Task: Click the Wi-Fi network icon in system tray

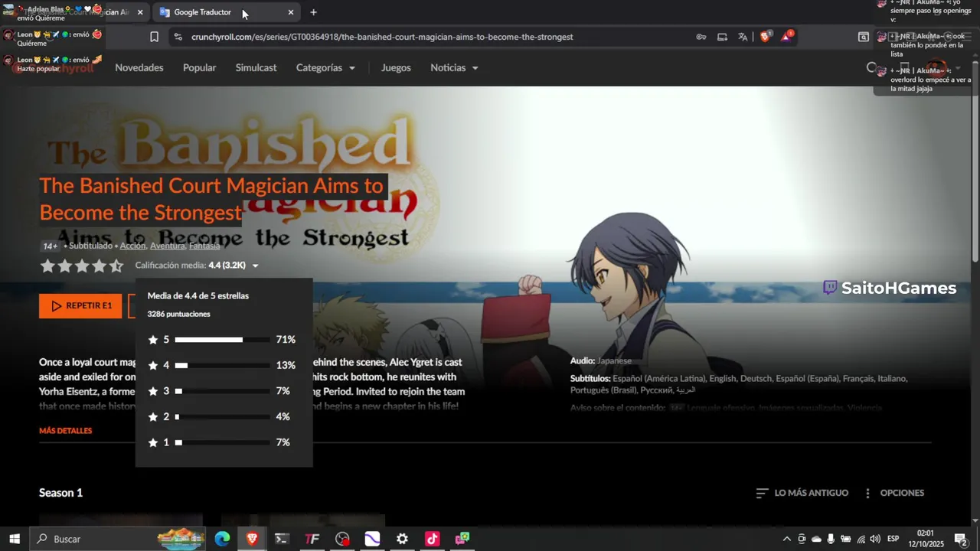Action: pyautogui.click(x=861, y=539)
